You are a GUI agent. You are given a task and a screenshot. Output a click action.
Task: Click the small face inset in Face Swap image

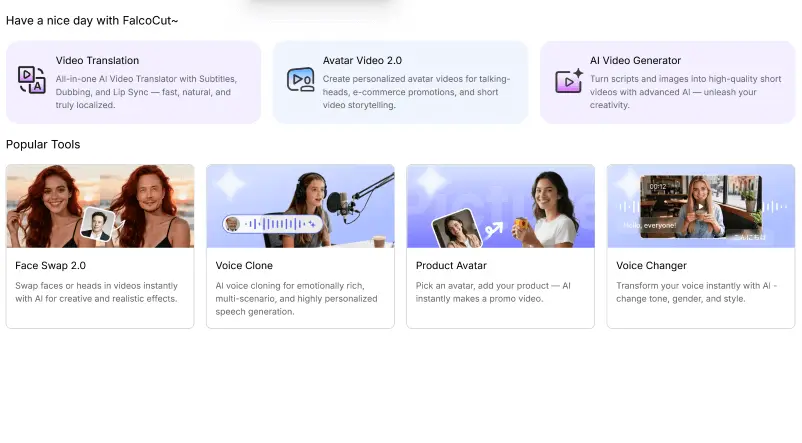tap(96, 225)
